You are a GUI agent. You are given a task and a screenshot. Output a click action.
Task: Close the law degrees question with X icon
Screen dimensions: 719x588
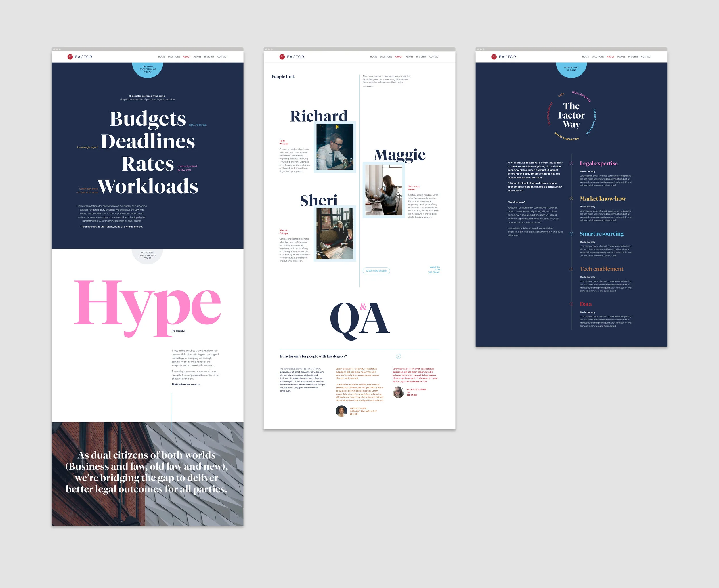pos(398,356)
